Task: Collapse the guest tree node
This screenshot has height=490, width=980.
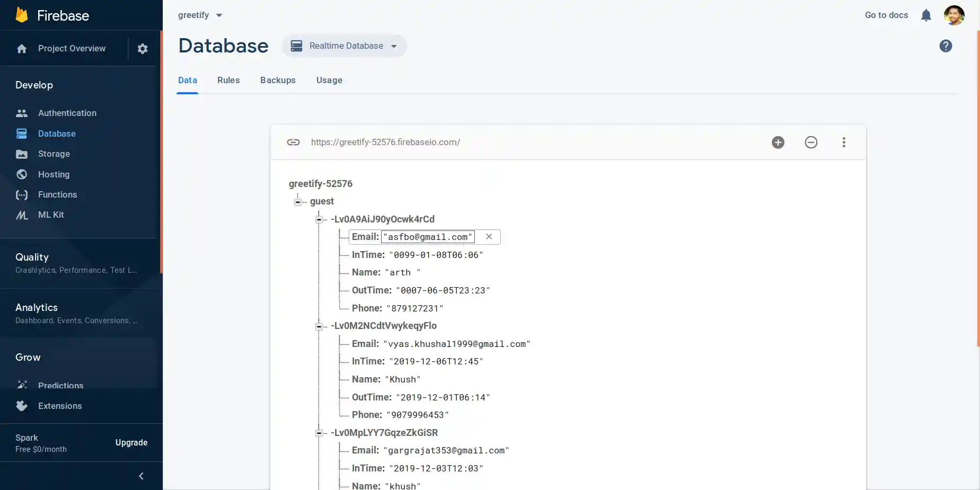Action: 298,202
